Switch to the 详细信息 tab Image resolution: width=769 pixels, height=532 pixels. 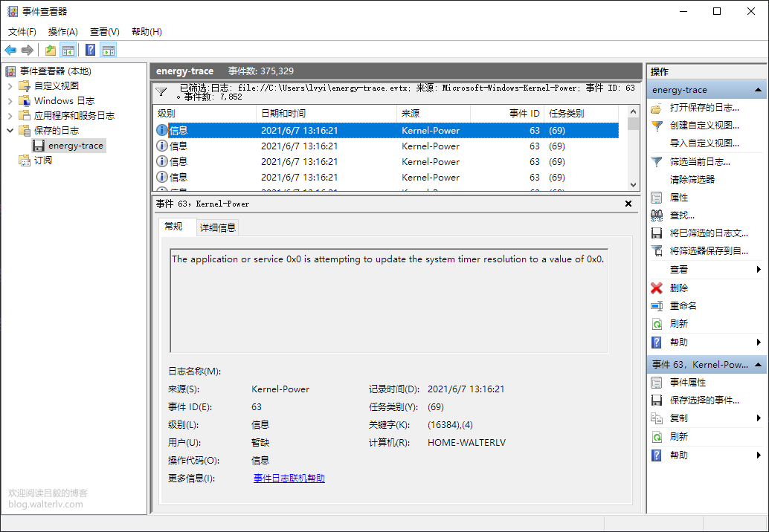point(218,227)
